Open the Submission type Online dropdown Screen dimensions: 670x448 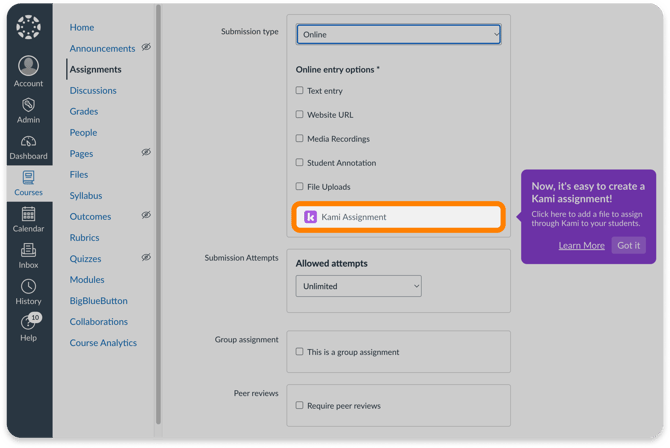click(398, 34)
